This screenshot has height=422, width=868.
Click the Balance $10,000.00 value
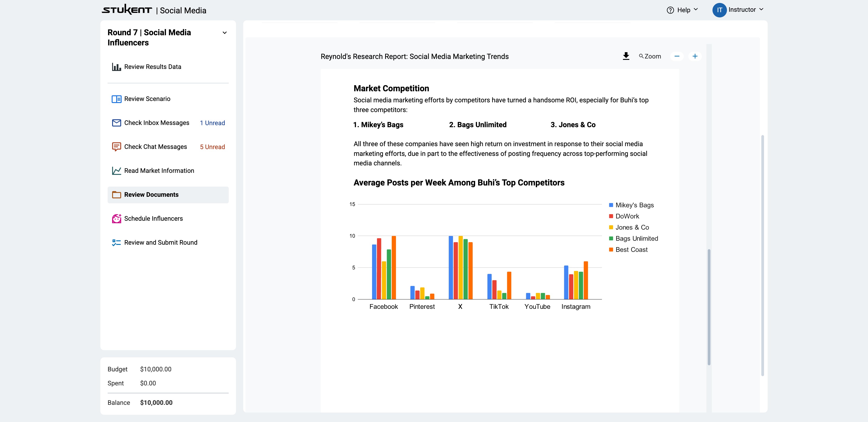click(156, 403)
